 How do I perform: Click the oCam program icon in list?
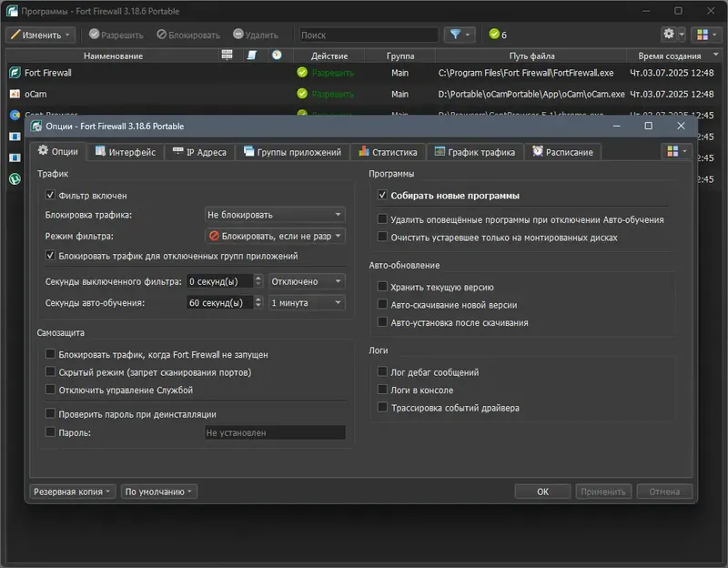[x=15, y=94]
